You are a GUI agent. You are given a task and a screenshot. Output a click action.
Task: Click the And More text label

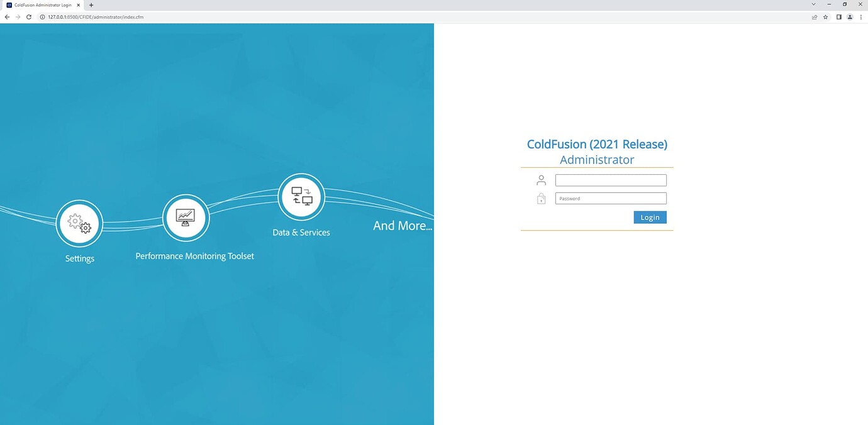402,225
